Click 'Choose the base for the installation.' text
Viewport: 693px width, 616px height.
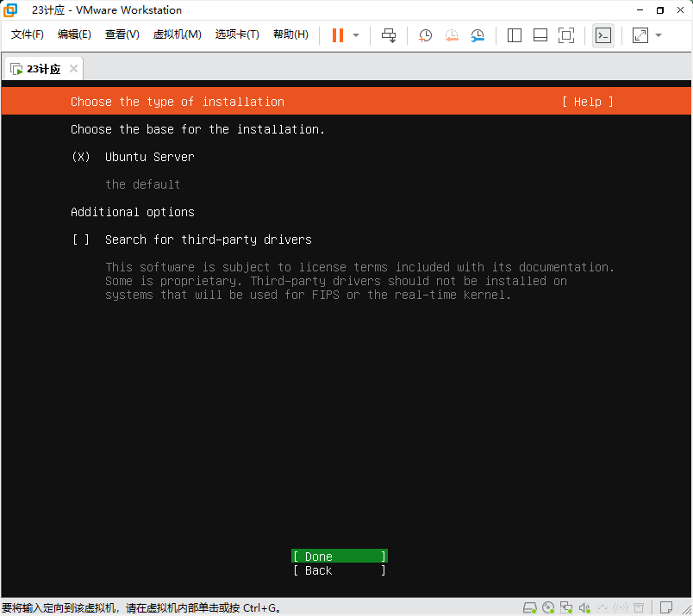point(197,129)
